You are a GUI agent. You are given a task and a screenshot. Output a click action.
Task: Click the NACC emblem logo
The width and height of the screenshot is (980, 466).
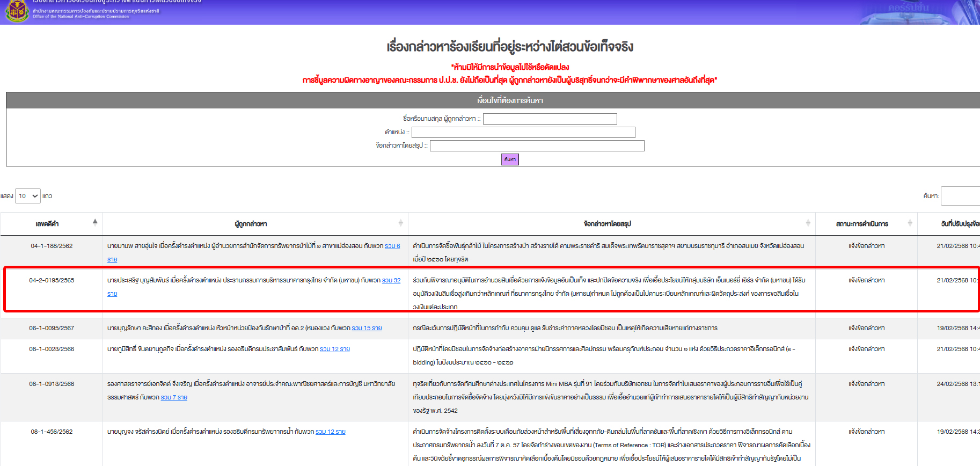(x=17, y=10)
